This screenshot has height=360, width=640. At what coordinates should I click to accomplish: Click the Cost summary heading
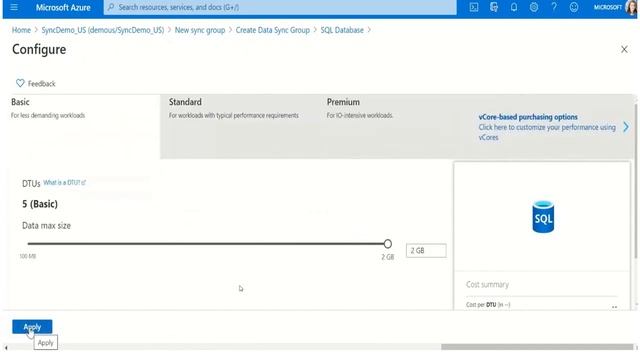click(x=487, y=284)
